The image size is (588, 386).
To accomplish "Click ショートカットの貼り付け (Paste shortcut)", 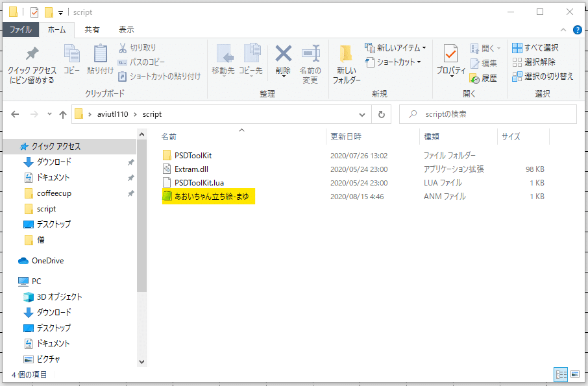I will pos(160,76).
